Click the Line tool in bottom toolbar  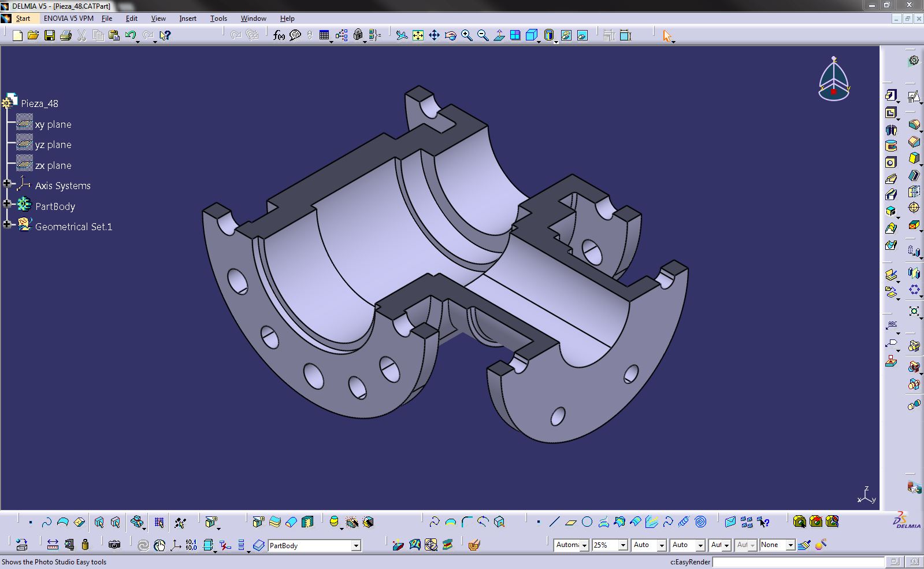click(554, 522)
